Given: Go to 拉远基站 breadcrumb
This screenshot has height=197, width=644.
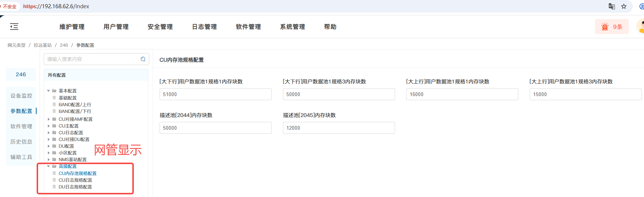Looking at the screenshot, I should [x=43, y=45].
